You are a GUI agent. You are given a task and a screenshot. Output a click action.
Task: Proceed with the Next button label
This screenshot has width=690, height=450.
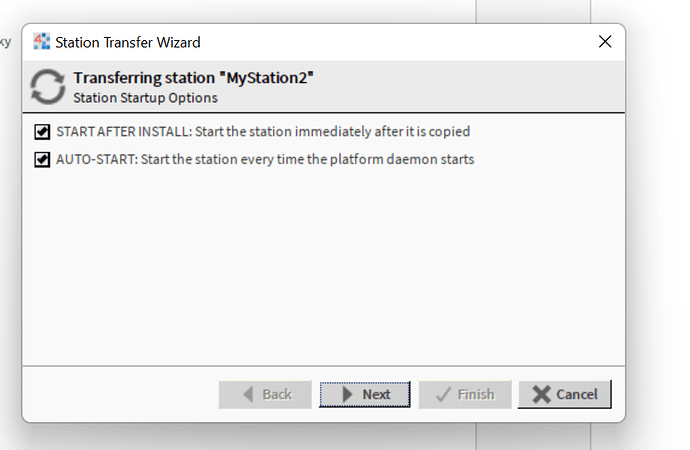[x=376, y=394]
